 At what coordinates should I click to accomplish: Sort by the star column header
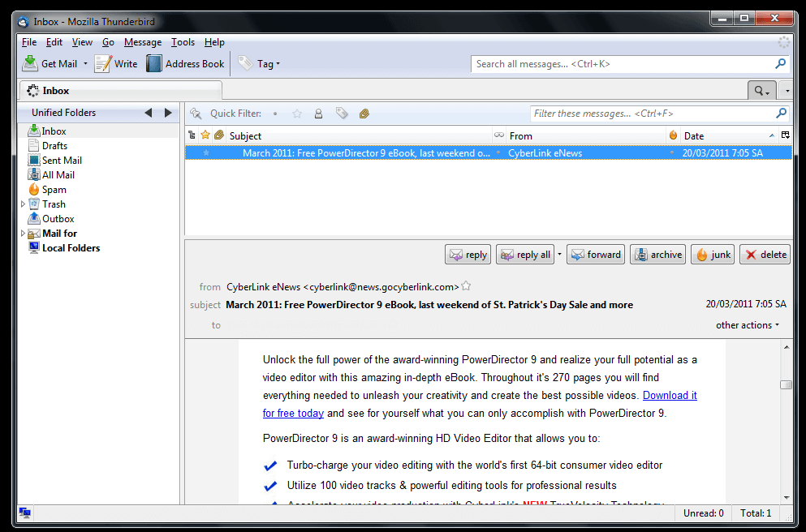click(205, 135)
